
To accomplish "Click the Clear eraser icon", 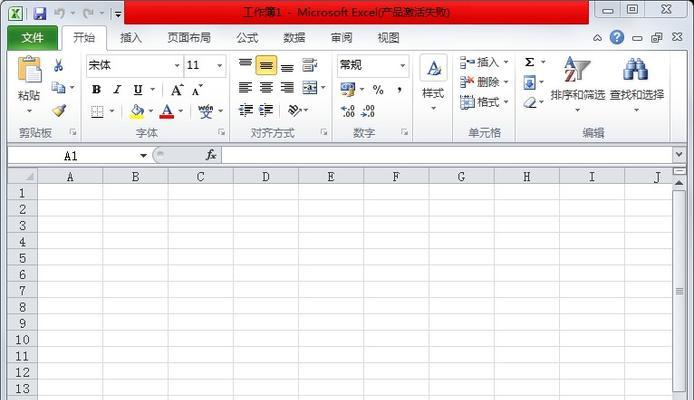I will point(530,103).
